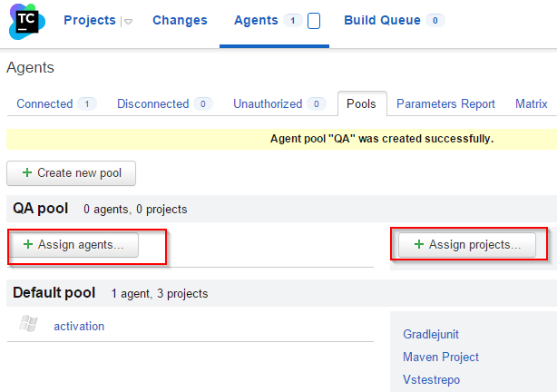The width and height of the screenshot is (557, 392).
Task: Click the Windows OS icon beside activation agent
Action: [28, 323]
